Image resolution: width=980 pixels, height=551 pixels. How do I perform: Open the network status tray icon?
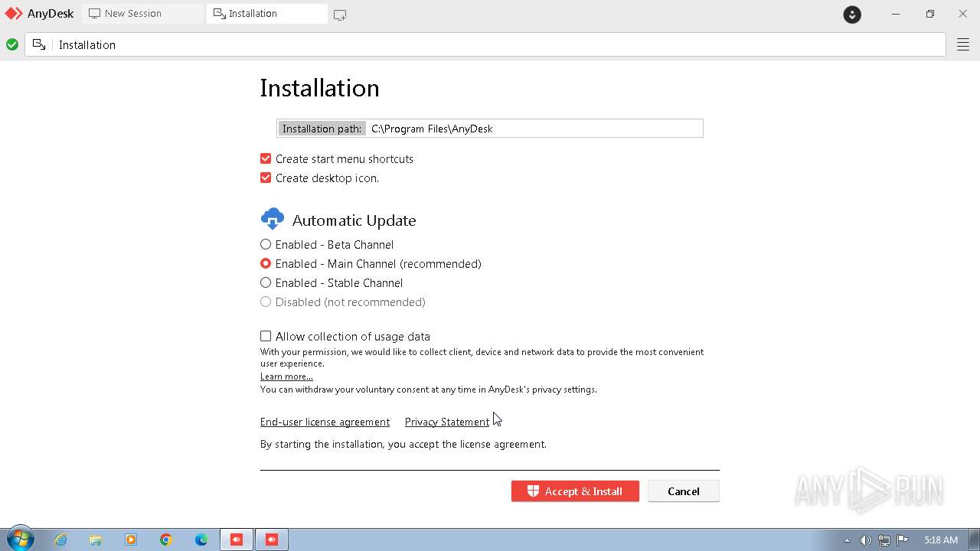(884, 540)
